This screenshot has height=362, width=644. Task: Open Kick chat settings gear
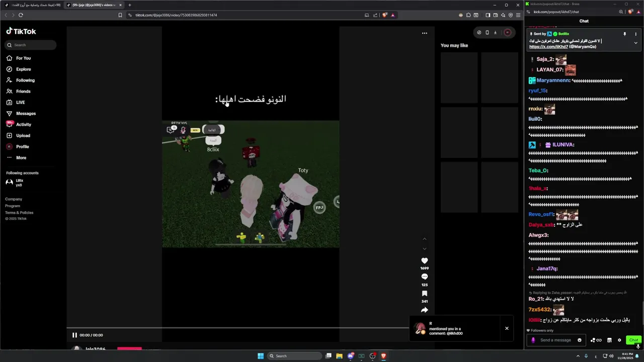click(x=619, y=340)
